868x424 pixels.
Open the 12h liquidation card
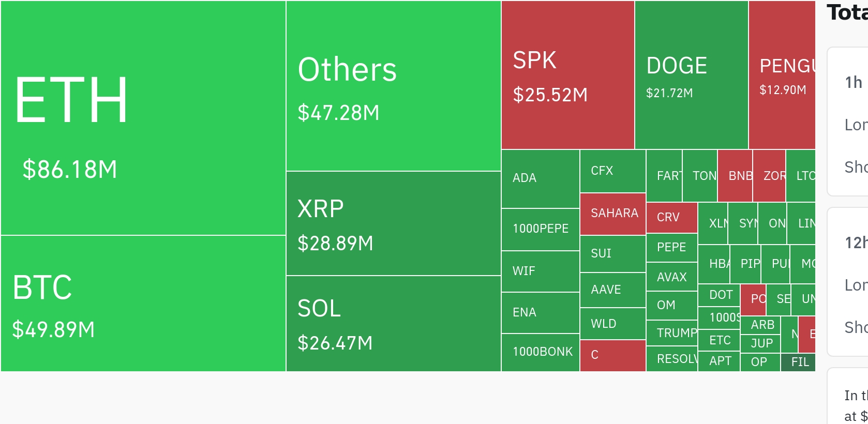(x=848, y=282)
